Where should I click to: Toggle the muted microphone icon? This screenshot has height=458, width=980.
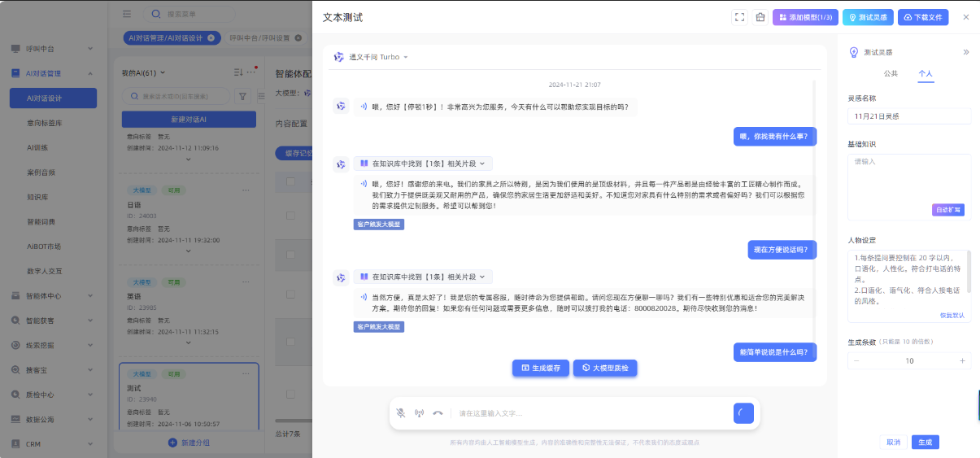pyautogui.click(x=401, y=413)
